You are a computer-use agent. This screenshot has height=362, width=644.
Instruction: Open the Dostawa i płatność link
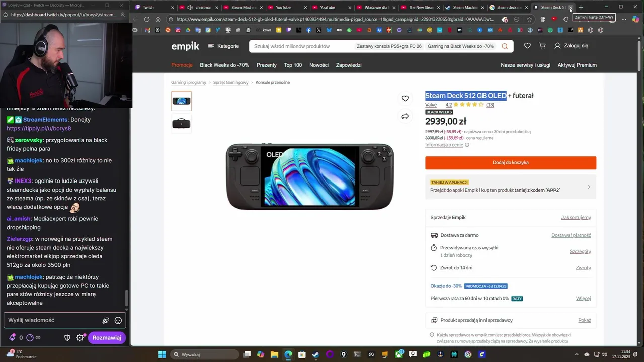click(571, 235)
